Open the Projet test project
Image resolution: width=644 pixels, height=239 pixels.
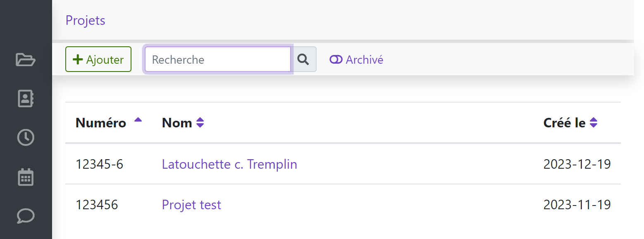point(191,204)
